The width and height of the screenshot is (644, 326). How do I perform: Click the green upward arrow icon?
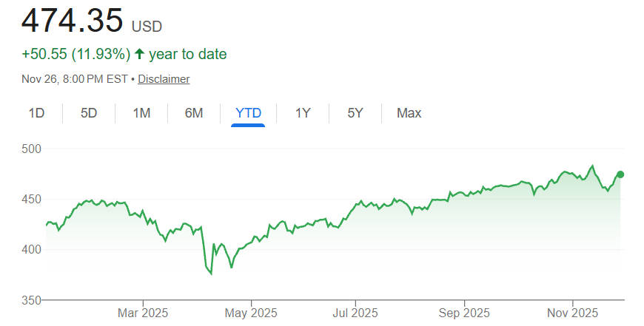(x=138, y=54)
